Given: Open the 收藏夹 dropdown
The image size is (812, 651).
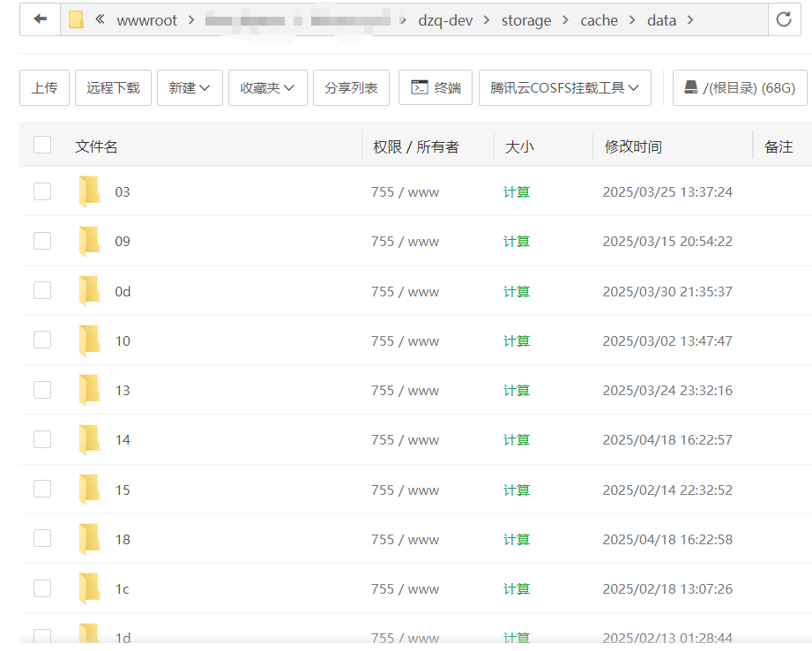Looking at the screenshot, I should tap(268, 87).
